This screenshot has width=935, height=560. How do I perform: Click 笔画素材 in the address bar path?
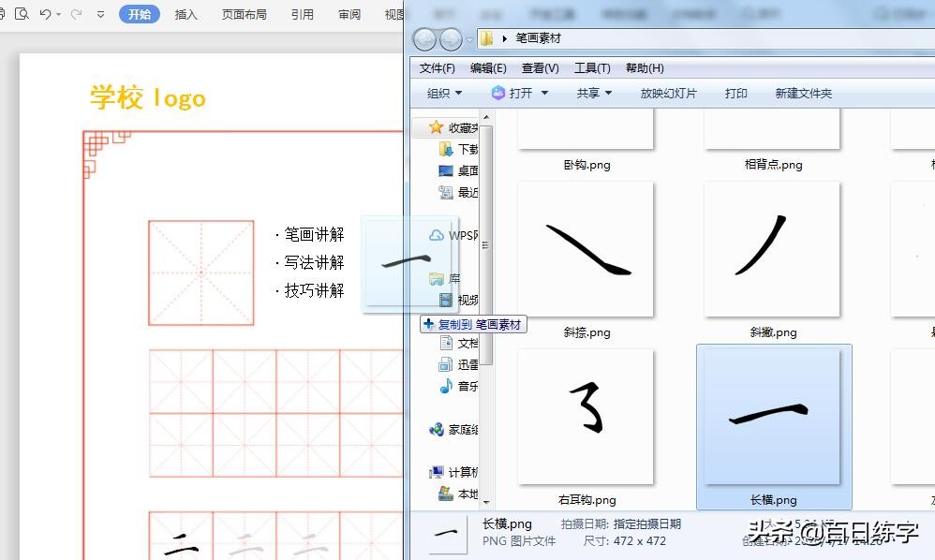pos(539,38)
